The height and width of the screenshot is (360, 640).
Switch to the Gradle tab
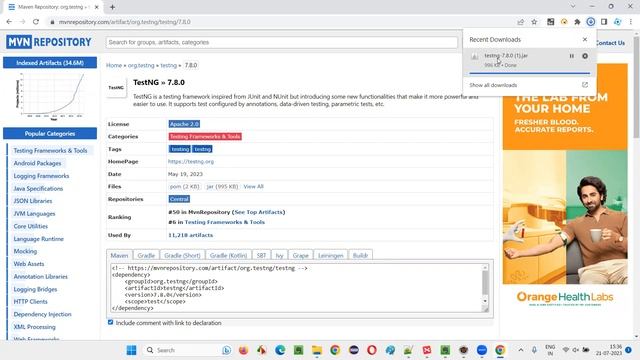146,255
